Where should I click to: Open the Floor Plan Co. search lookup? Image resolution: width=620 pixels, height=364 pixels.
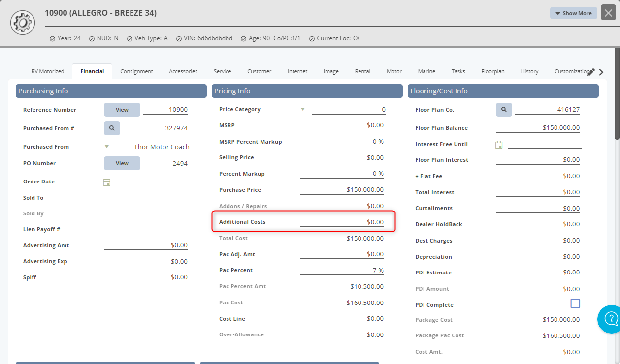click(x=503, y=109)
